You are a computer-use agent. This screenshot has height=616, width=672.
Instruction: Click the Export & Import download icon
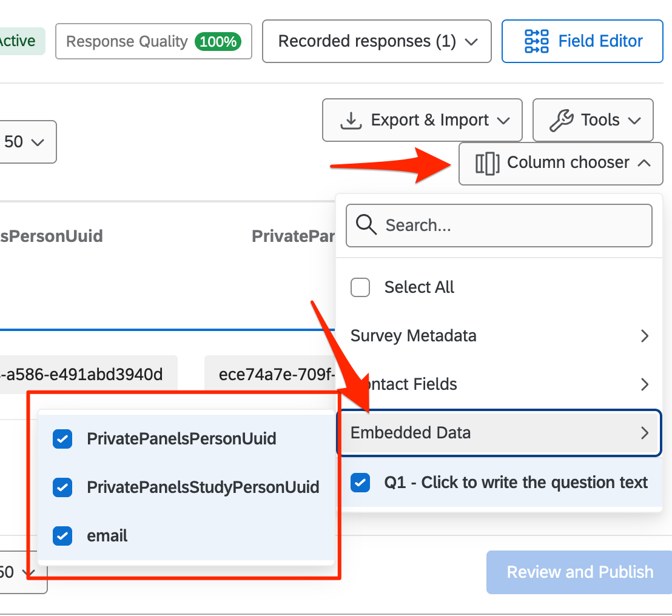(x=350, y=120)
